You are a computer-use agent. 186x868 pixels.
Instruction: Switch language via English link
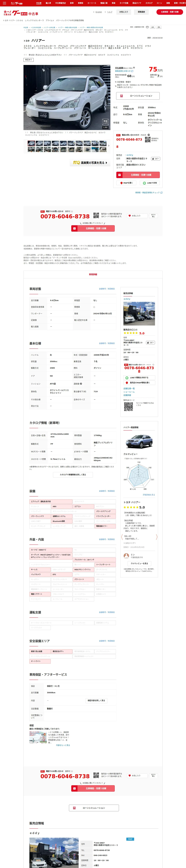point(99,12)
